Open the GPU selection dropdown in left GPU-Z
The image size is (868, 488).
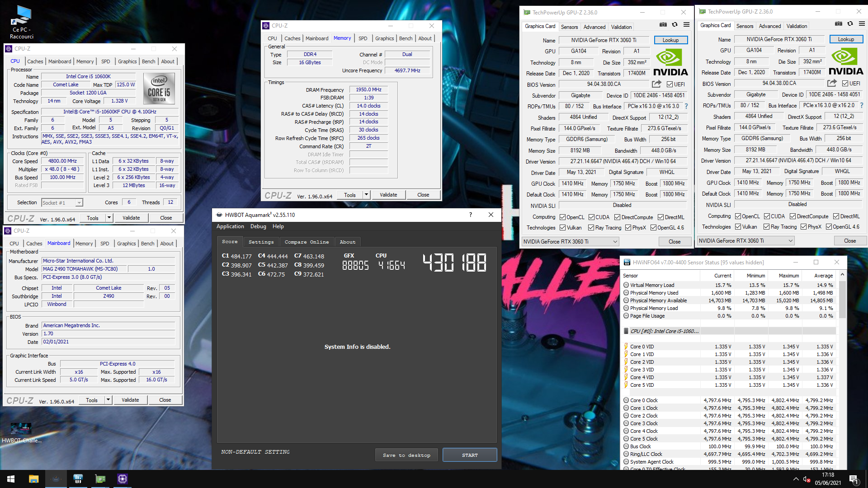(570, 242)
